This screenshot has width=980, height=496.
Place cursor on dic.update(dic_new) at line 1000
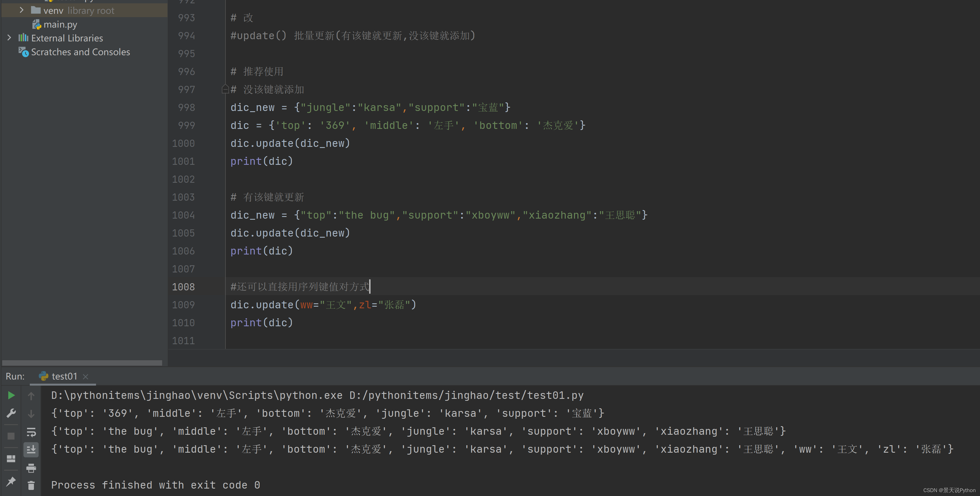(x=290, y=144)
